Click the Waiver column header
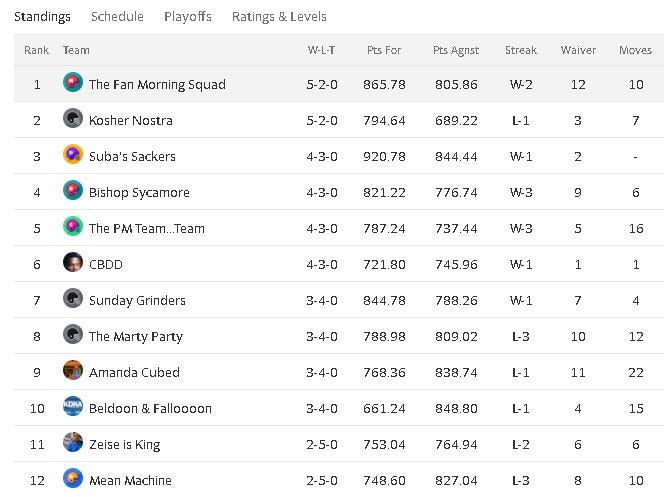This screenshot has height=497, width=667. [578, 50]
